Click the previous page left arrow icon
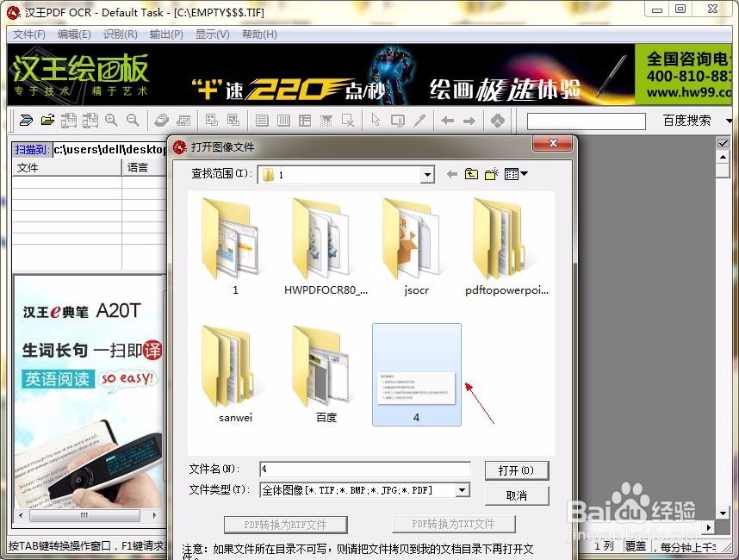 pyautogui.click(x=447, y=121)
